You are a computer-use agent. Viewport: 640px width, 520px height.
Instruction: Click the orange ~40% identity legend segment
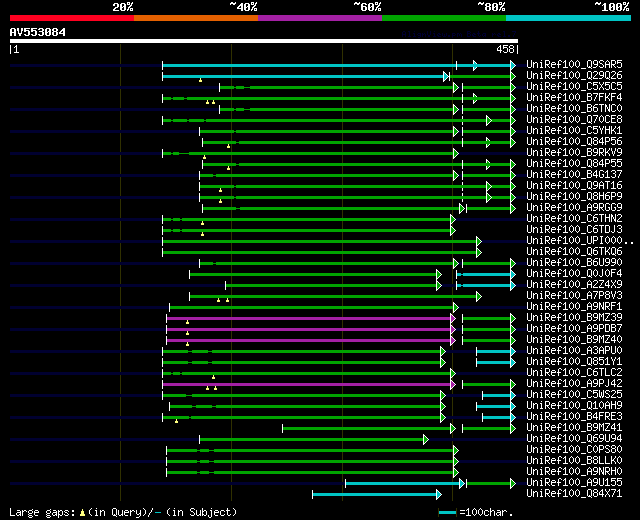[x=196, y=18]
